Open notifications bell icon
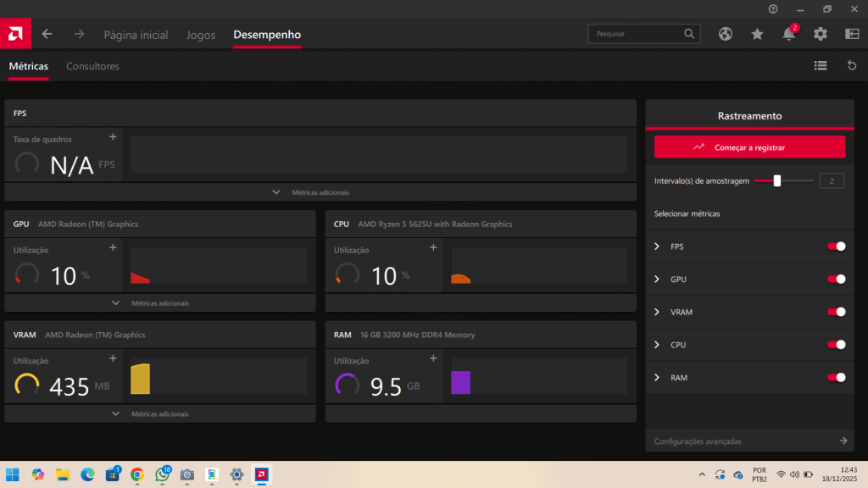This screenshot has width=868, height=488. pos(789,35)
